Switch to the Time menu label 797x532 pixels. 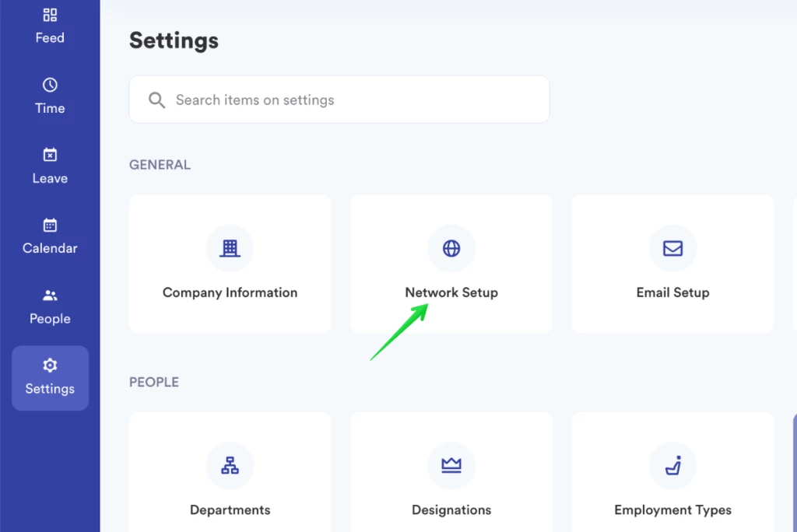[50, 108]
